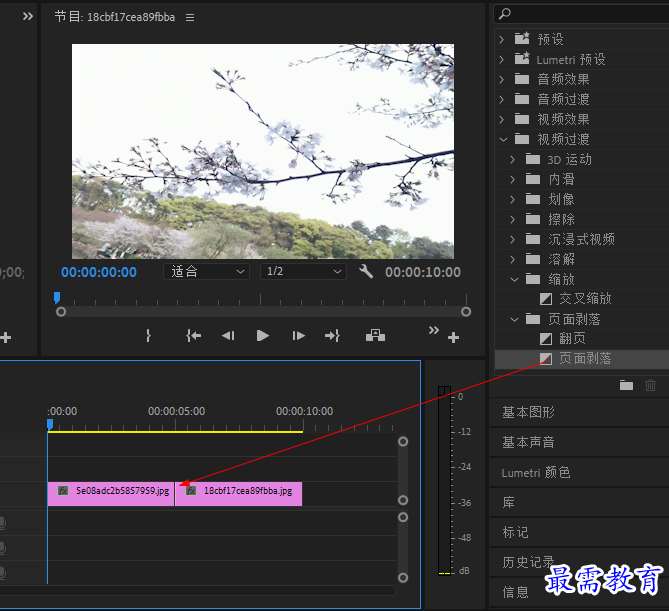The image size is (669, 611).
Task: Go to In point
Action: click(193, 336)
